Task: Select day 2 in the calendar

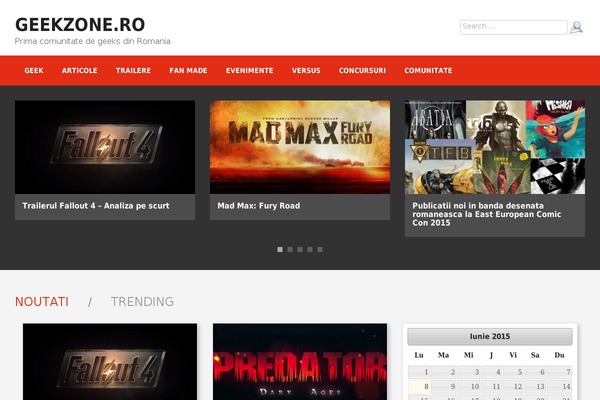Action: 444,372
